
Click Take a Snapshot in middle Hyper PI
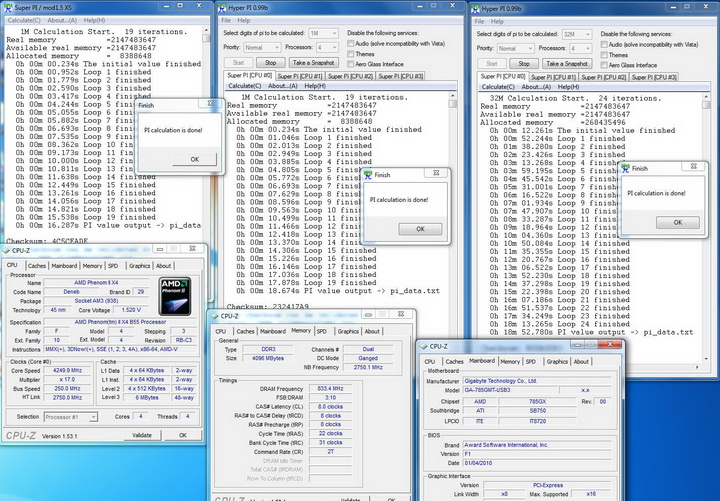pyautogui.click(x=314, y=63)
